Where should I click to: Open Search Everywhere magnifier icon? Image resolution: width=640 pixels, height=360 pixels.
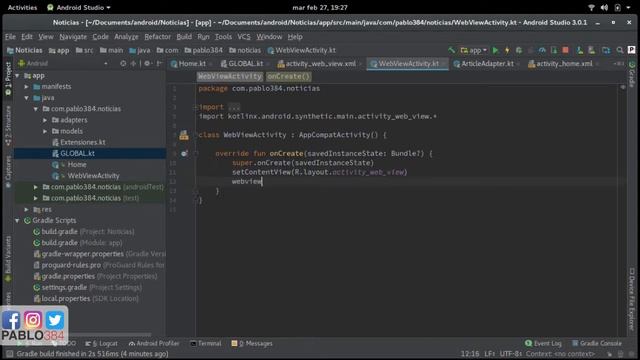[x=620, y=50]
